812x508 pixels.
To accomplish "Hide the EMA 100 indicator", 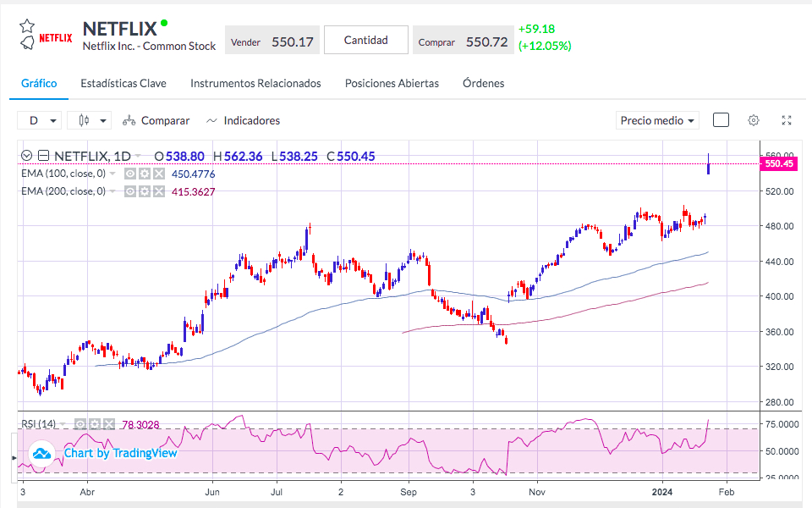I will [x=130, y=174].
